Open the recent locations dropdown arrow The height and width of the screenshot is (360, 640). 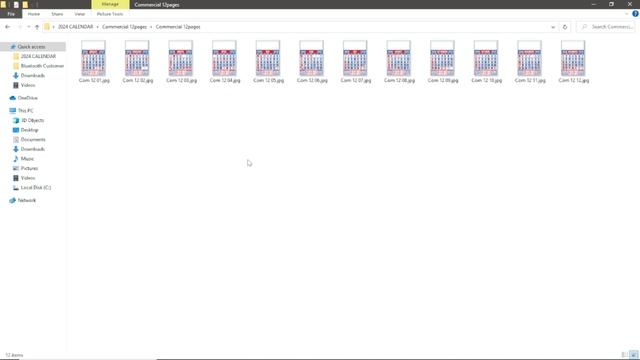pyautogui.click(x=29, y=27)
